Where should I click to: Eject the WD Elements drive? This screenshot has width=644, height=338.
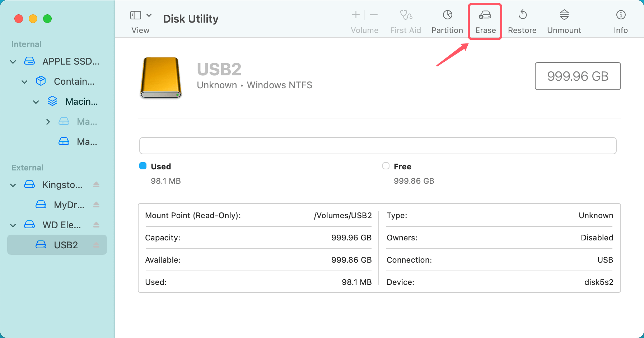coord(97,225)
